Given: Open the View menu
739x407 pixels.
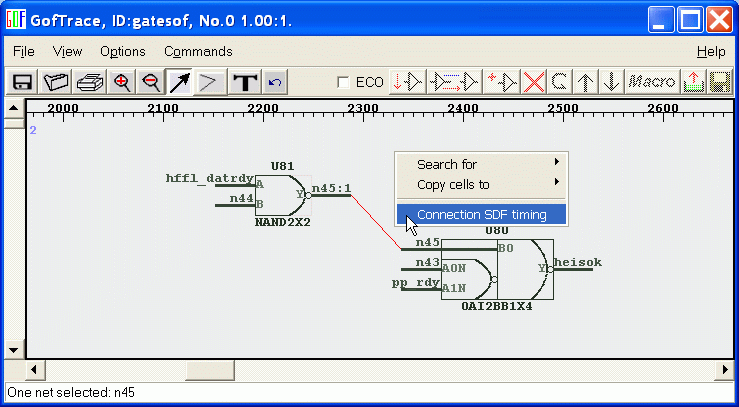Looking at the screenshot, I should (68, 51).
